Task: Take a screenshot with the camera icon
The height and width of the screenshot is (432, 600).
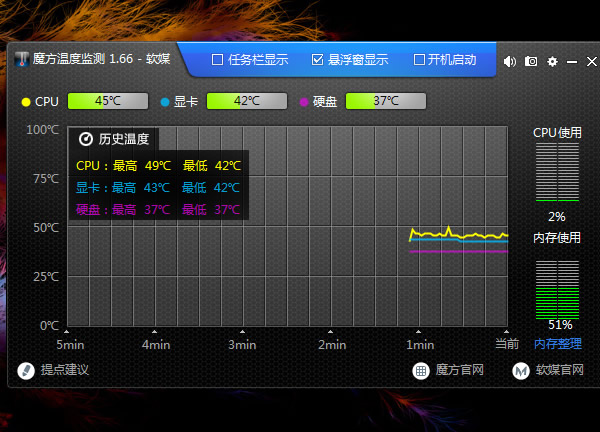Action: click(531, 61)
